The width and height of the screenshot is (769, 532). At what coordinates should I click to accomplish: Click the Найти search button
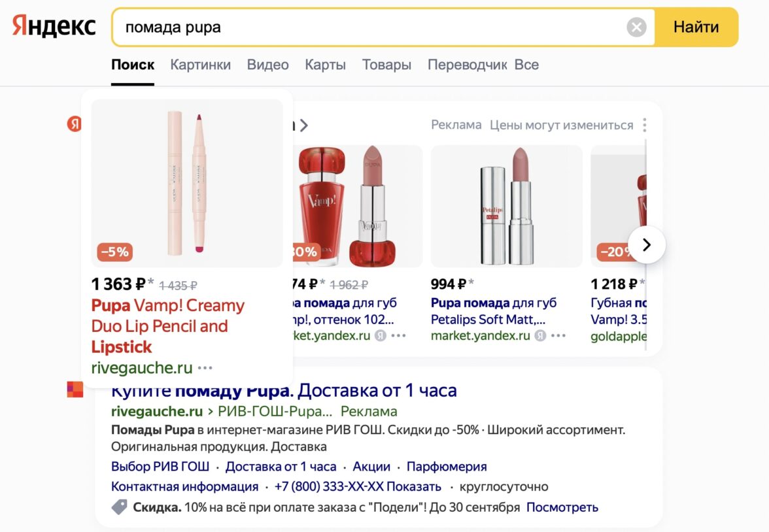(696, 27)
